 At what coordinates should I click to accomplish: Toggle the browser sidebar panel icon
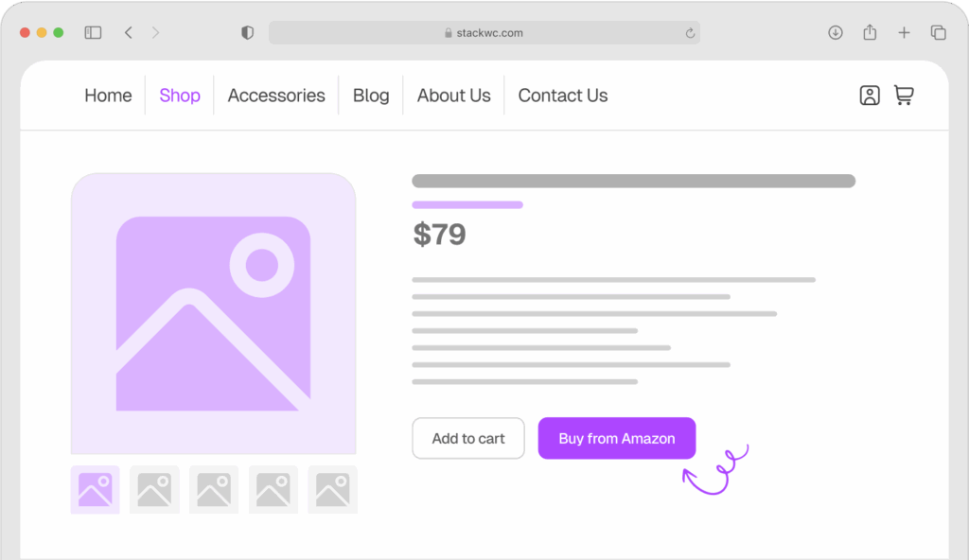coord(92,31)
